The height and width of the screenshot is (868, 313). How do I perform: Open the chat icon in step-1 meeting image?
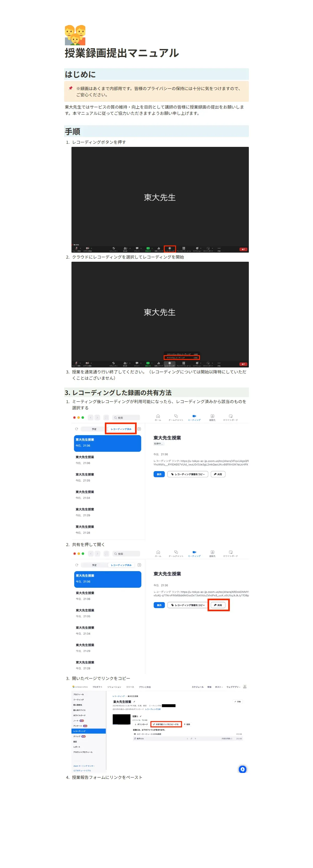click(137, 248)
